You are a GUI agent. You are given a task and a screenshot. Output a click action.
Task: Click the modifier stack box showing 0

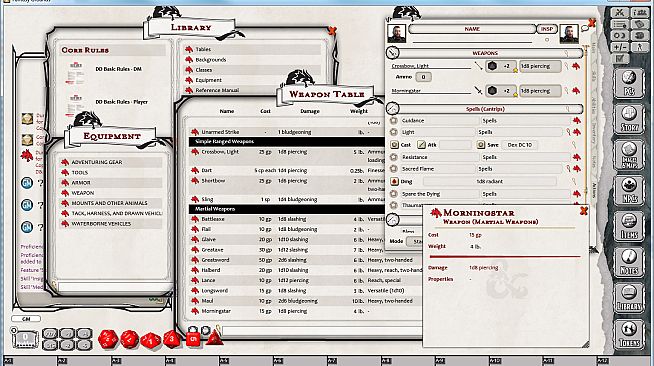25,339
